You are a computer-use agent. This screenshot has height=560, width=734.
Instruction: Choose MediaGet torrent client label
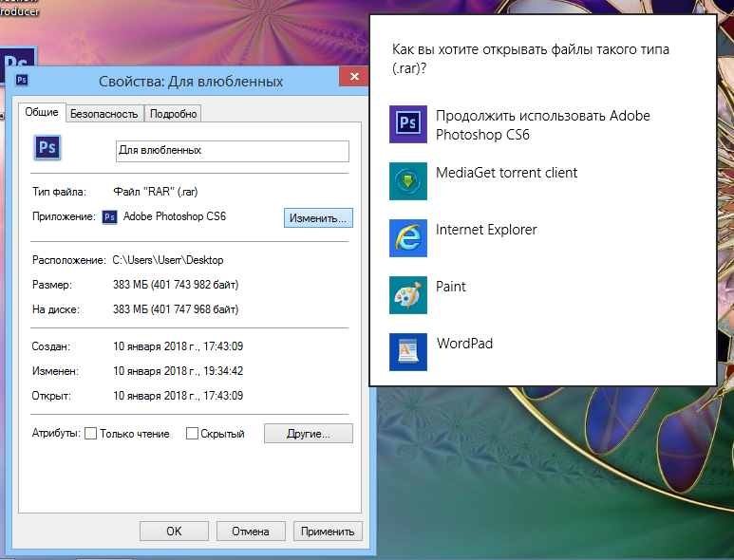pos(506,173)
